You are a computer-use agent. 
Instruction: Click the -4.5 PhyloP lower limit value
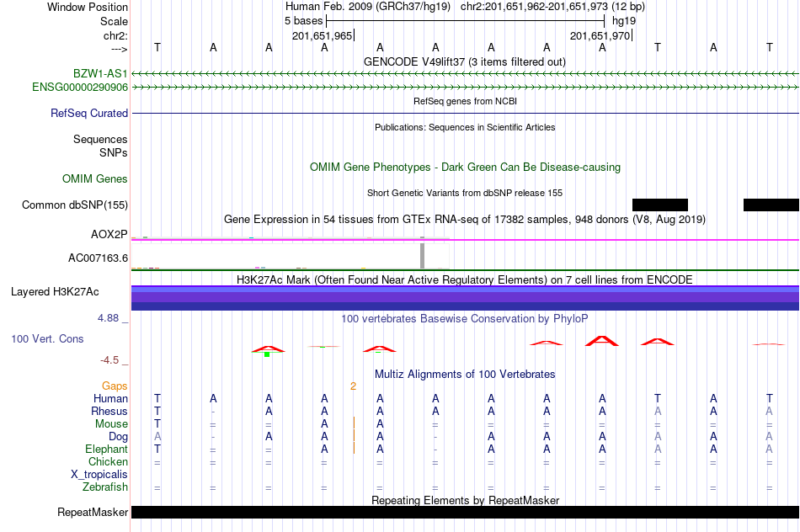click(109, 360)
